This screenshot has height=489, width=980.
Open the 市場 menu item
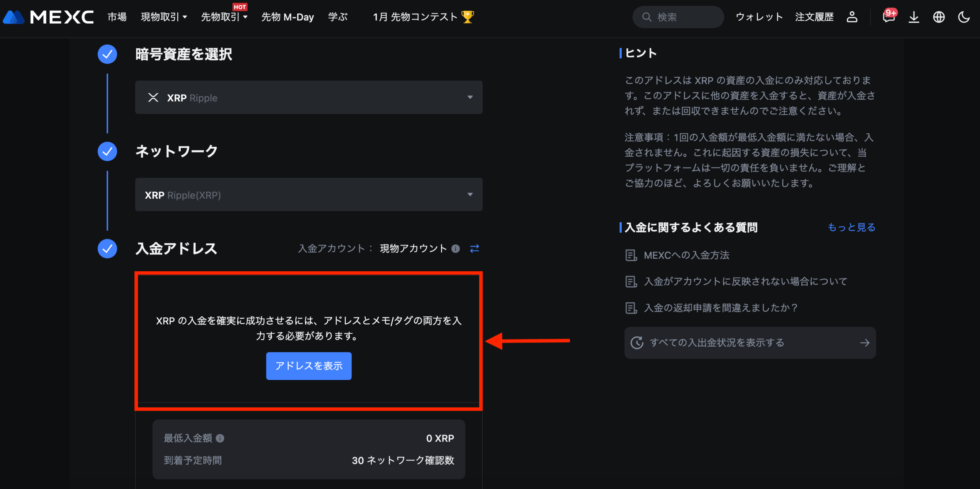point(117,17)
